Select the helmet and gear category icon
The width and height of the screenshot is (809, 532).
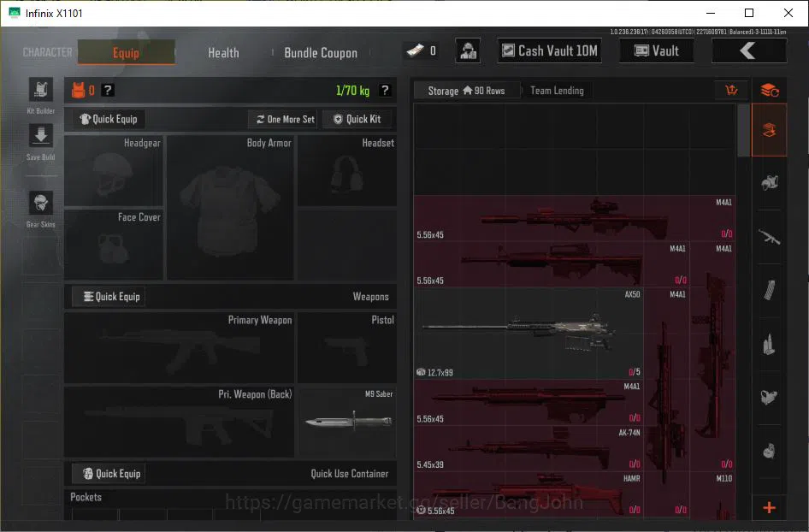tap(770, 183)
